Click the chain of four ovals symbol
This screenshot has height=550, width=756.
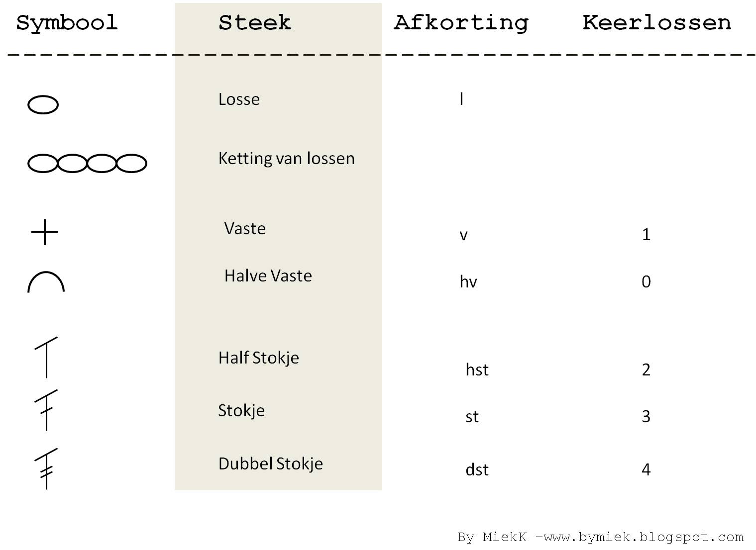[x=87, y=163]
